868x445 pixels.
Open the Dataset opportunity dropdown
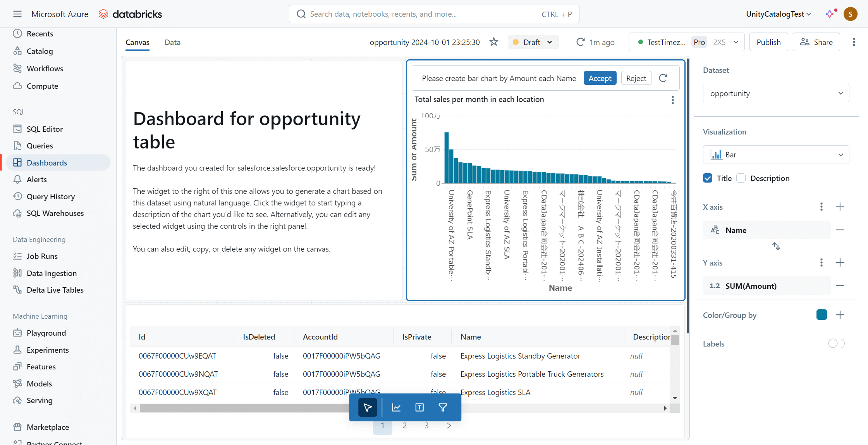click(x=776, y=93)
